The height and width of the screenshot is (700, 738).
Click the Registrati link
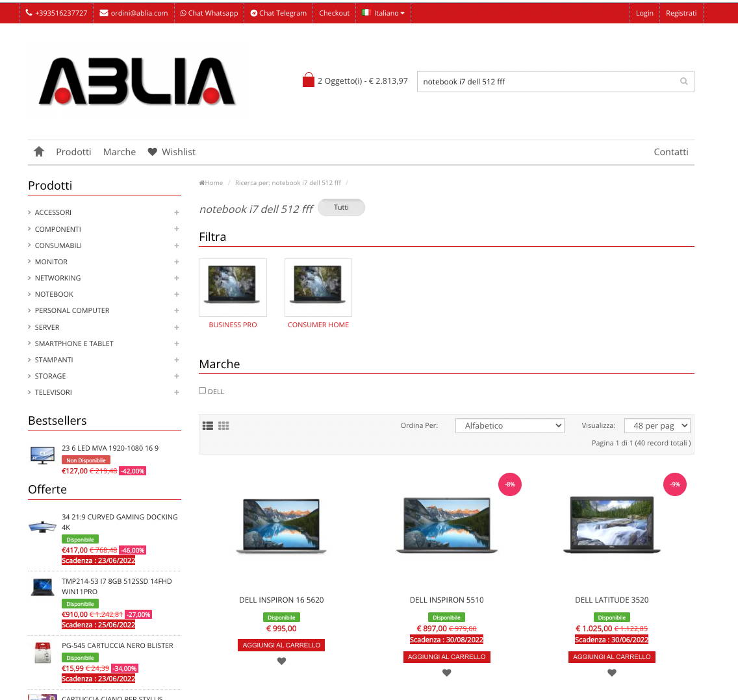point(681,13)
